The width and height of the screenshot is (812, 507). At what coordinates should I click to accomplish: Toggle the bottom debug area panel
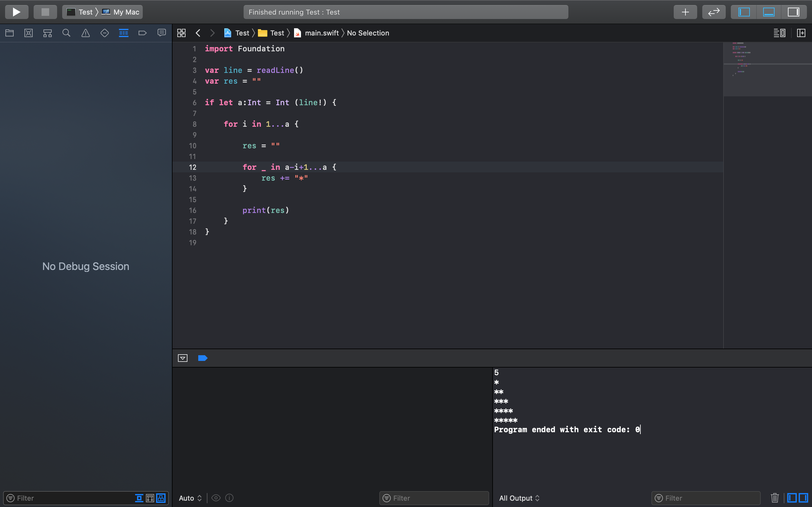[769, 12]
